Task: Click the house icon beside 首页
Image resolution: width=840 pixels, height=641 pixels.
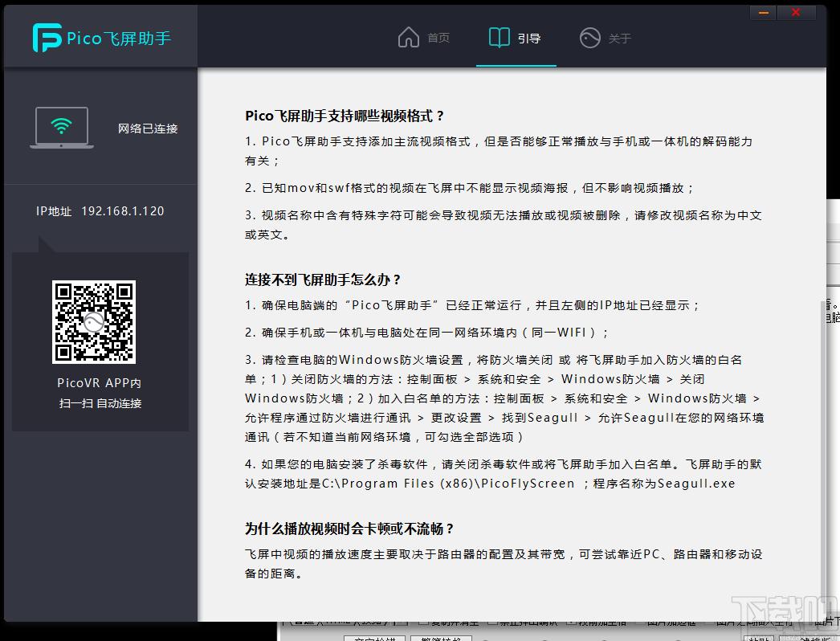Action: tap(409, 36)
